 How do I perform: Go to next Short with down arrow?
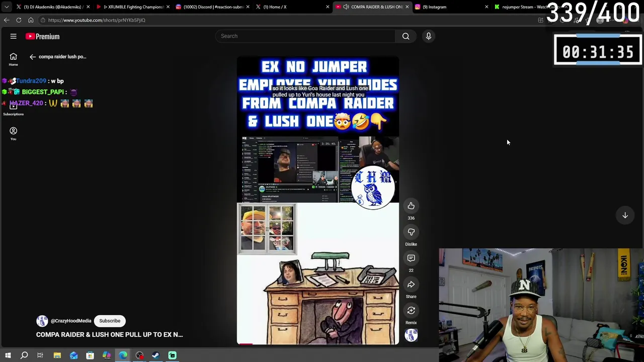click(x=625, y=215)
